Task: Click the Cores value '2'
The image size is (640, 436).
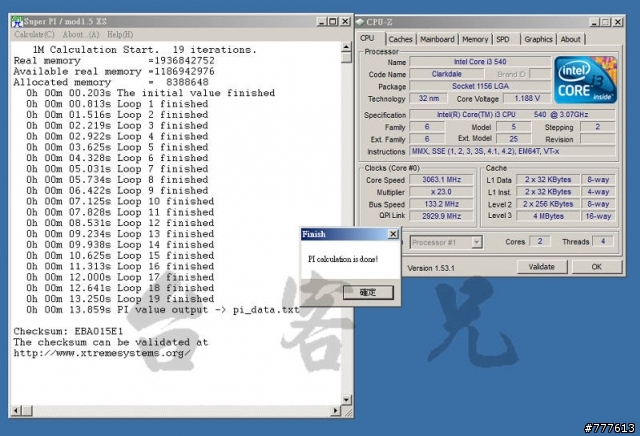Action: pos(540,241)
